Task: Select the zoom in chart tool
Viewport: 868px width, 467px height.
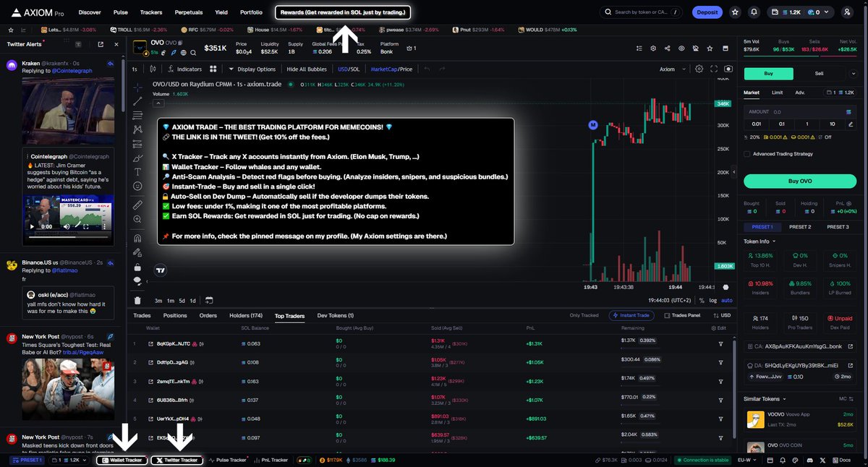Action: pos(137,220)
